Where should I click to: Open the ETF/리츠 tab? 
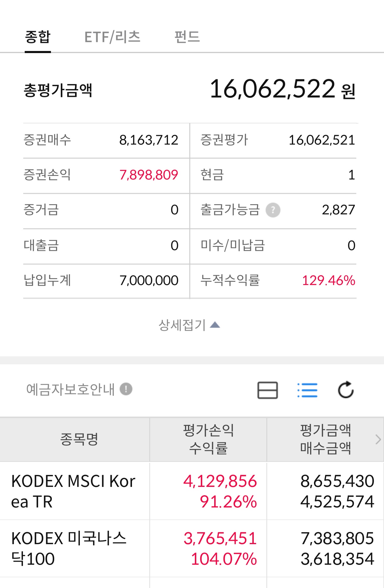point(112,37)
